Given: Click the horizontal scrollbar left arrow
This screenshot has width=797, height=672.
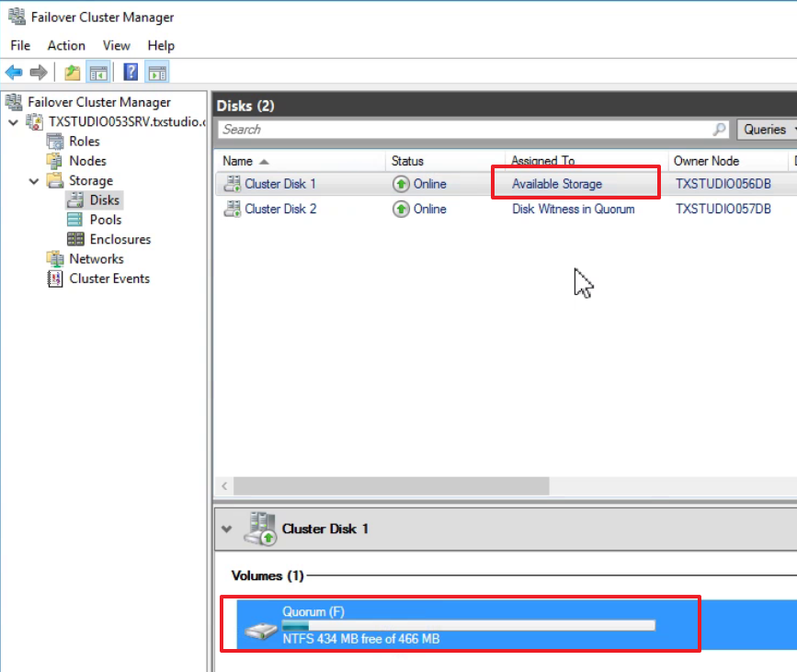Looking at the screenshot, I should pyautogui.click(x=224, y=486).
